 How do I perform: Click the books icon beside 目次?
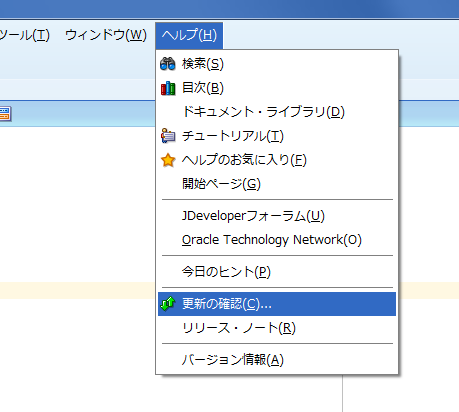(x=168, y=88)
